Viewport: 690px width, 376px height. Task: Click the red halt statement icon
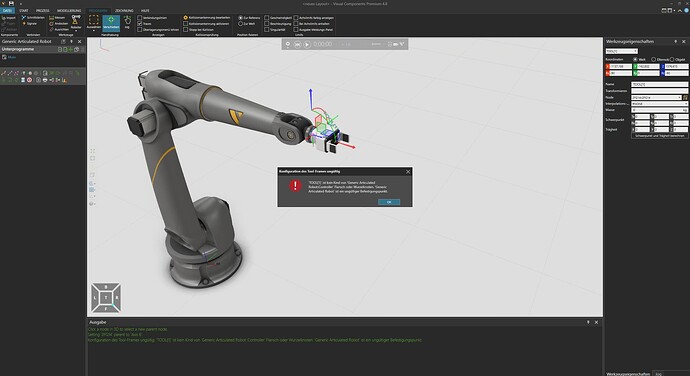pos(29,80)
